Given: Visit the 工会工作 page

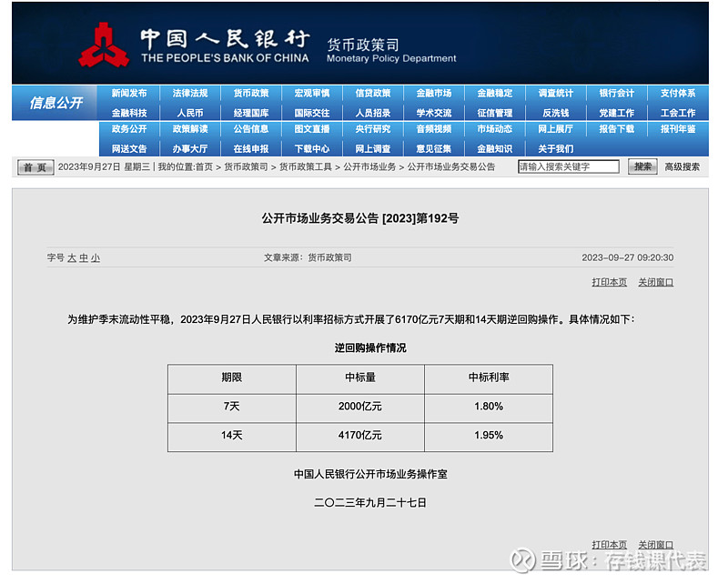Looking at the screenshot, I should tap(678, 113).
